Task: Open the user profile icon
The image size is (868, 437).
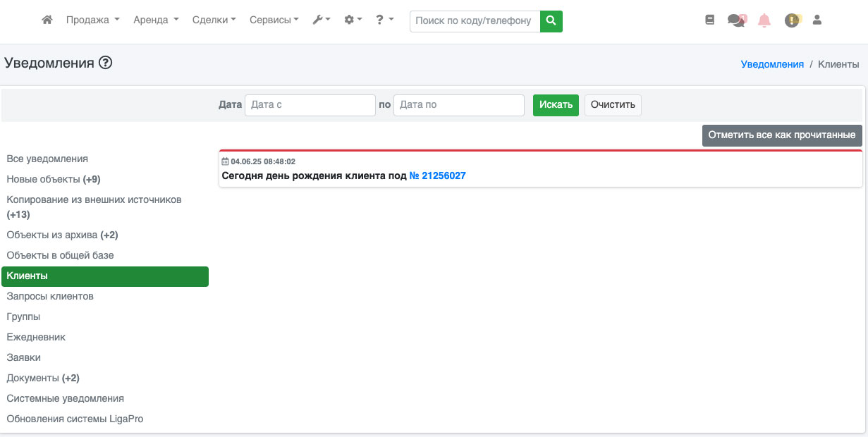Action: tap(817, 20)
